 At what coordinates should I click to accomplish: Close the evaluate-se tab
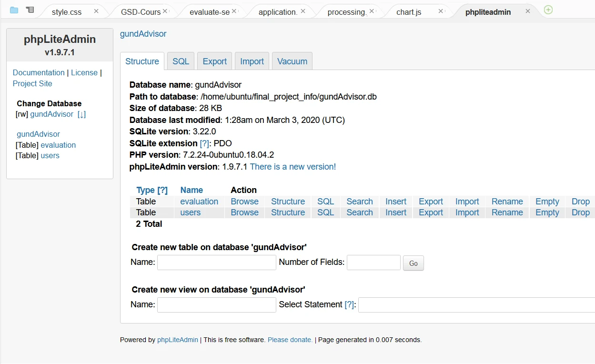tap(234, 11)
